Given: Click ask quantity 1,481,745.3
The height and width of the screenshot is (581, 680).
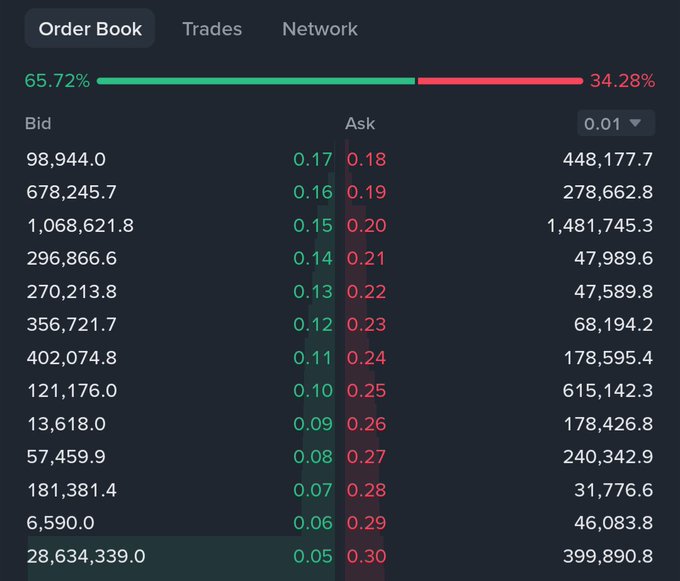Looking at the screenshot, I should pos(600,225).
